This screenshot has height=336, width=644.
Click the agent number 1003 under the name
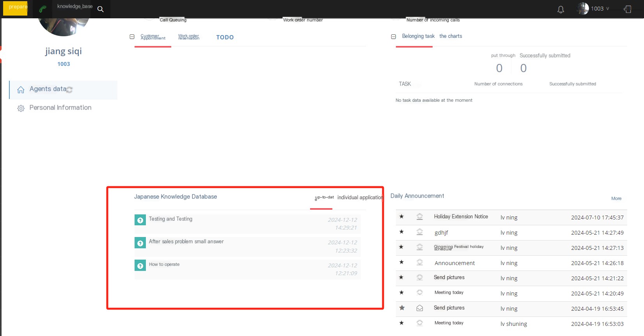64,64
